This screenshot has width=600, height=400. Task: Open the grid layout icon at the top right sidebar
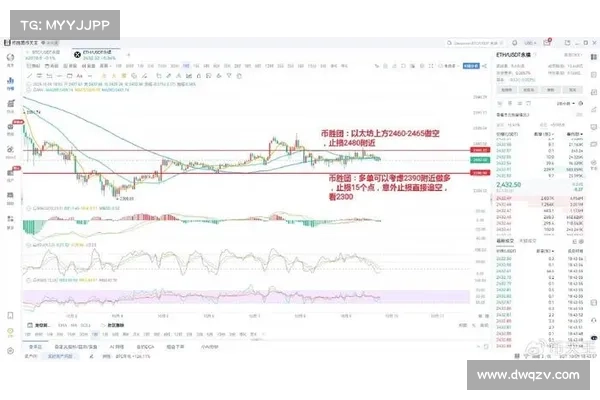click(x=593, y=57)
